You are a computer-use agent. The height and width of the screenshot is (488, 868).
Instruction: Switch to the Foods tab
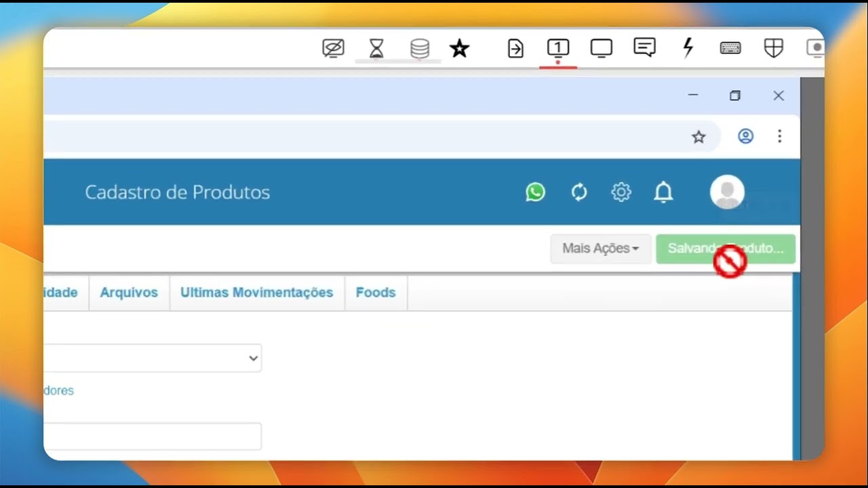pyautogui.click(x=376, y=293)
